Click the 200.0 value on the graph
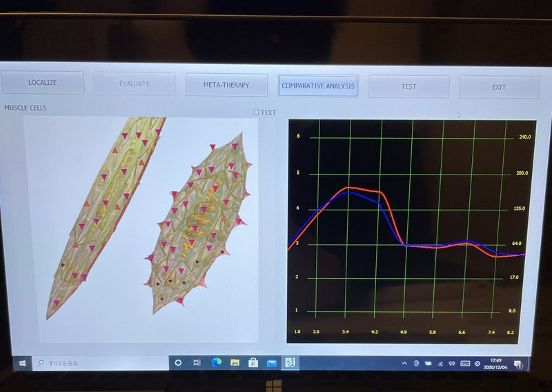This screenshot has height=392, width=552. coord(522,173)
